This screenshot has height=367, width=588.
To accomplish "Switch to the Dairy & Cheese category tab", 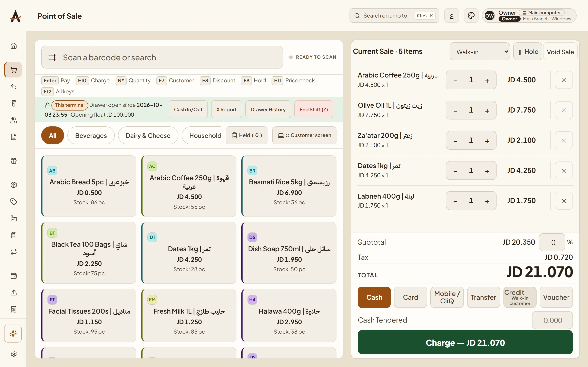I will coord(148,135).
